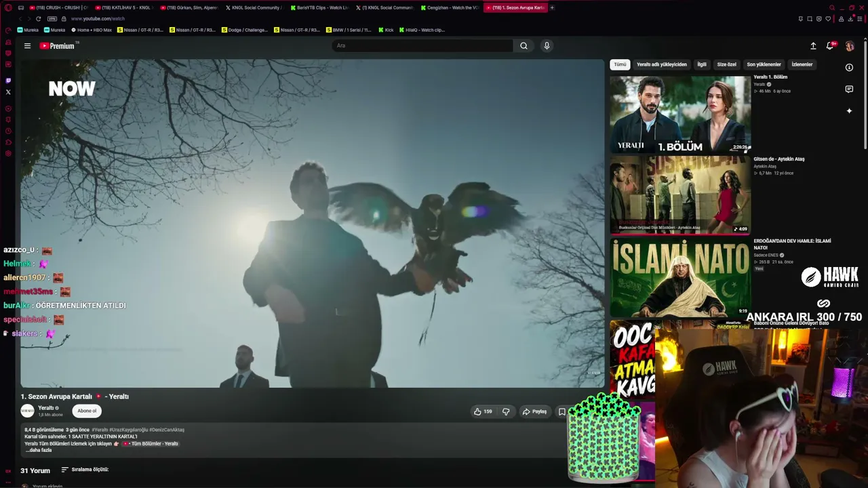Open the YouTube account avatar menu
868x488 pixels.
[850, 46]
